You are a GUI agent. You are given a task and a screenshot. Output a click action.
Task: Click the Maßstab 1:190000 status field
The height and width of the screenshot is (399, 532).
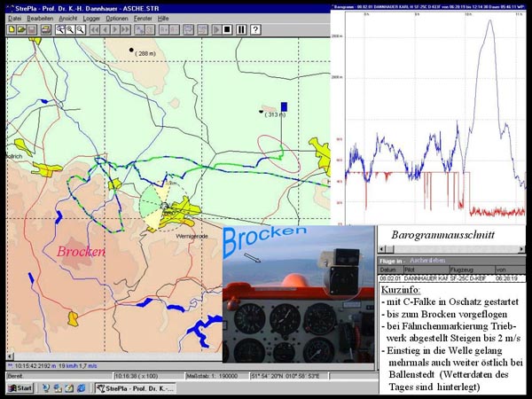pos(215,376)
